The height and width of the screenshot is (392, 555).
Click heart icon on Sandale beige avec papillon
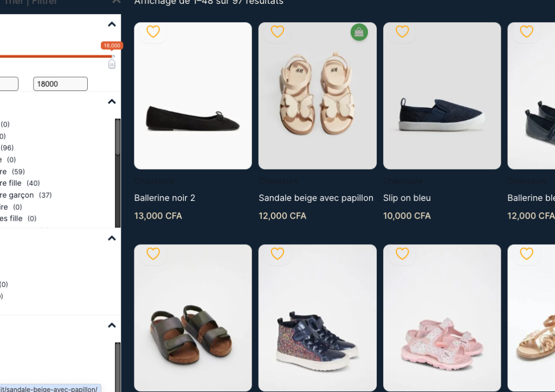[277, 32]
